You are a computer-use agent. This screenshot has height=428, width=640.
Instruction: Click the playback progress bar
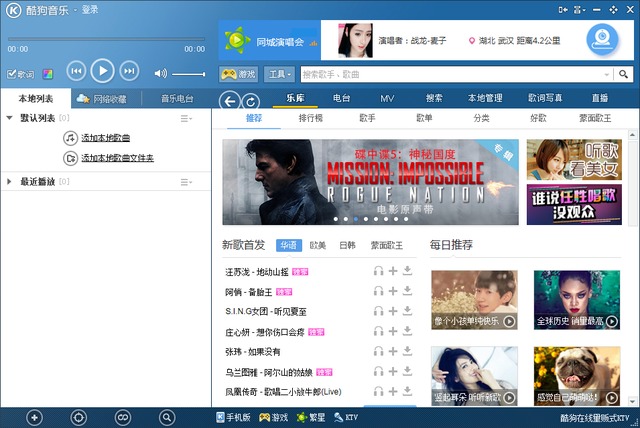tap(106, 40)
